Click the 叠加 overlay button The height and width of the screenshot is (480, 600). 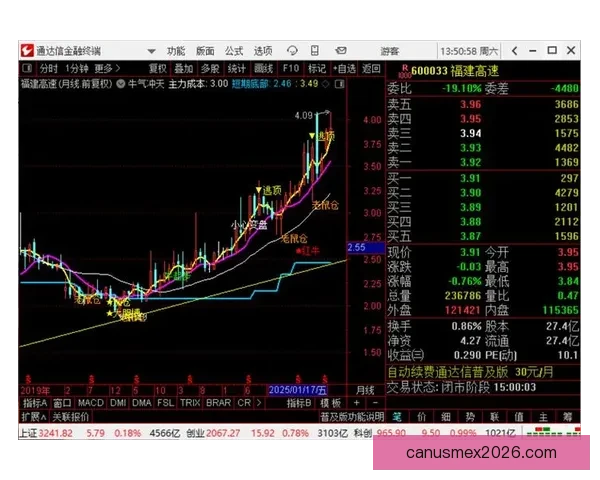tap(184, 69)
